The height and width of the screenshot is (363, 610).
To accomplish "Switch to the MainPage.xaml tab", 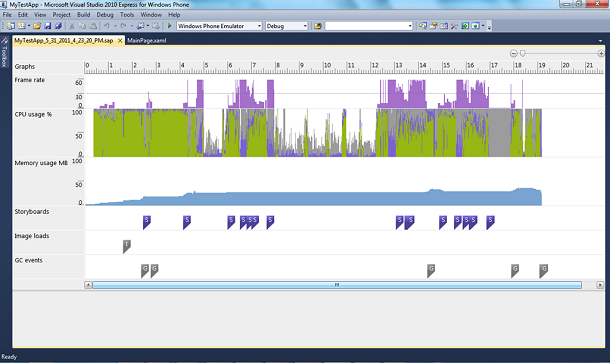I will pos(147,40).
